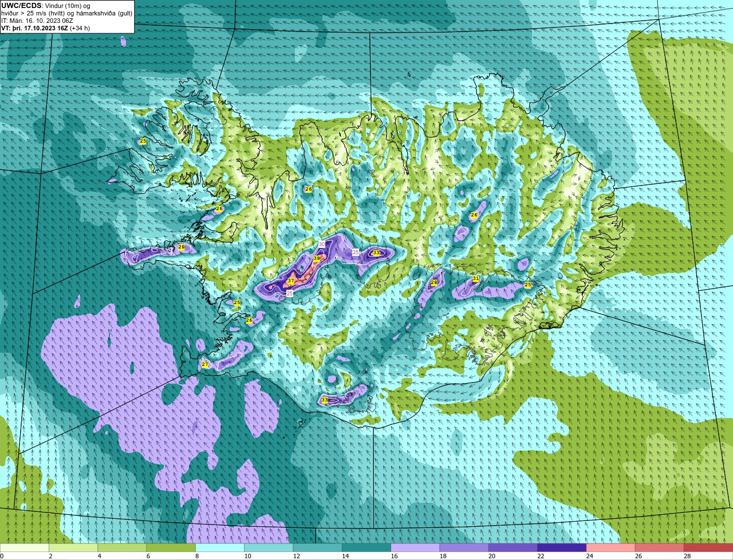Choose the 18–20 medium purple legend swatch

click(464, 548)
